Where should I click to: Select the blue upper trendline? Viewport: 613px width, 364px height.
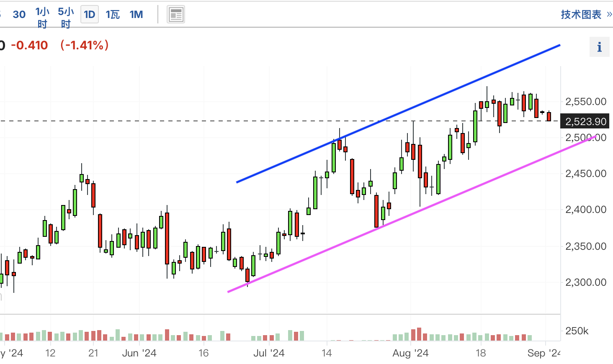point(398,113)
